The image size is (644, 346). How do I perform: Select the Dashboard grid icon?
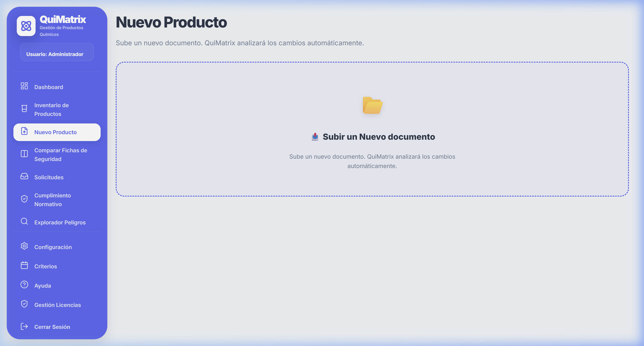pyautogui.click(x=24, y=86)
